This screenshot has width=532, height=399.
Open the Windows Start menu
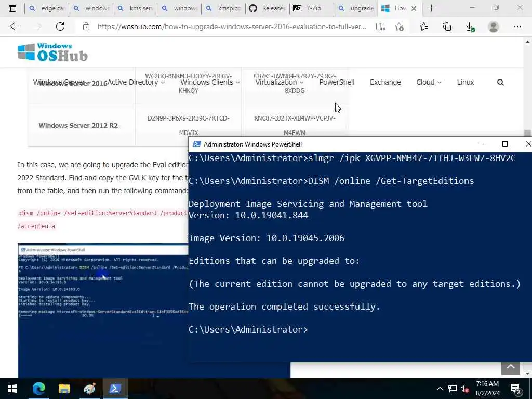click(12, 389)
